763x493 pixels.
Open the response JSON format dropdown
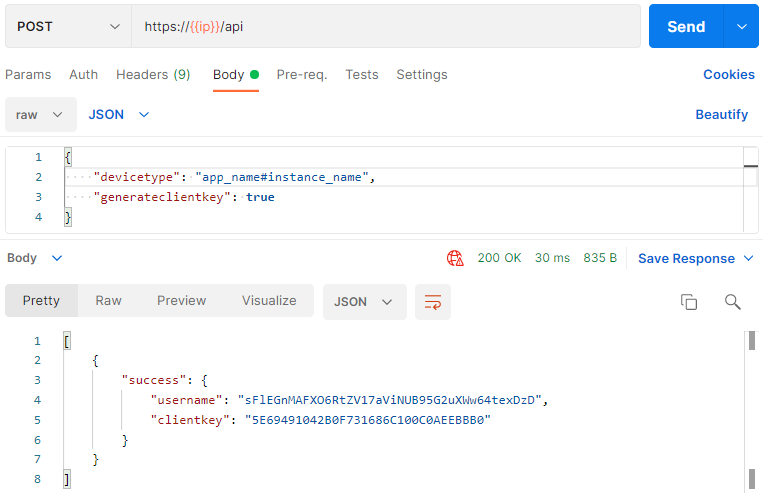[x=364, y=301]
